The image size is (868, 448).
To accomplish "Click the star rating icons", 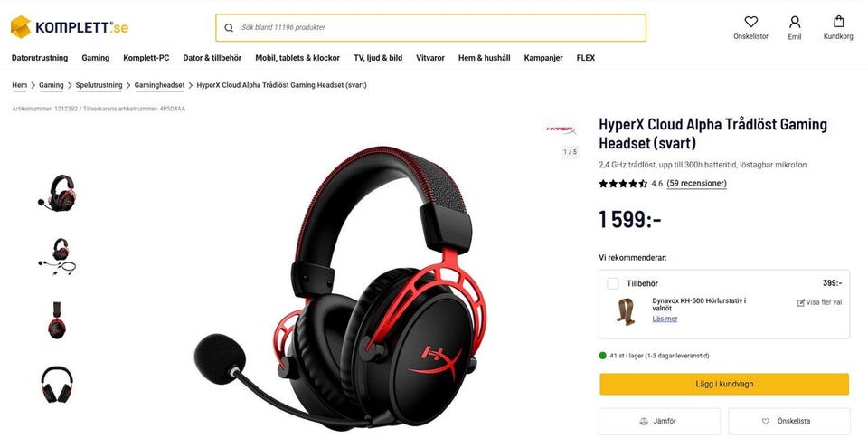I will click(623, 184).
